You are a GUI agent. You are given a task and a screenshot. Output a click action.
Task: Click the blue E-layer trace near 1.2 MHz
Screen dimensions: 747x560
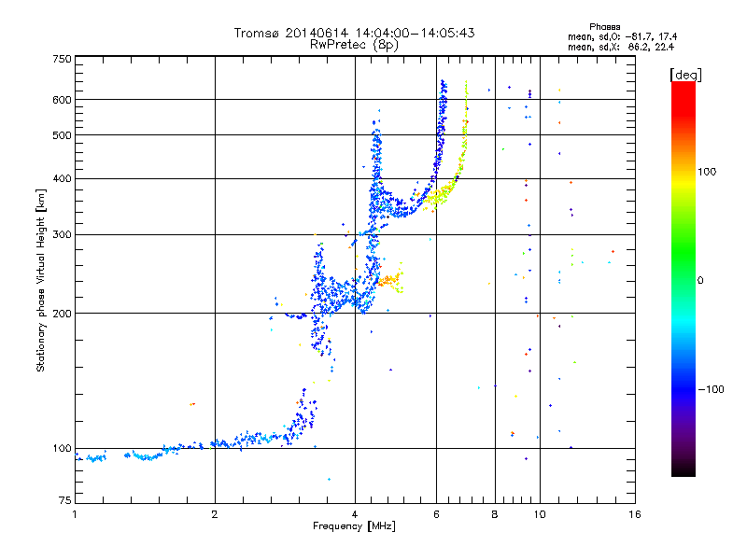(x=97, y=458)
